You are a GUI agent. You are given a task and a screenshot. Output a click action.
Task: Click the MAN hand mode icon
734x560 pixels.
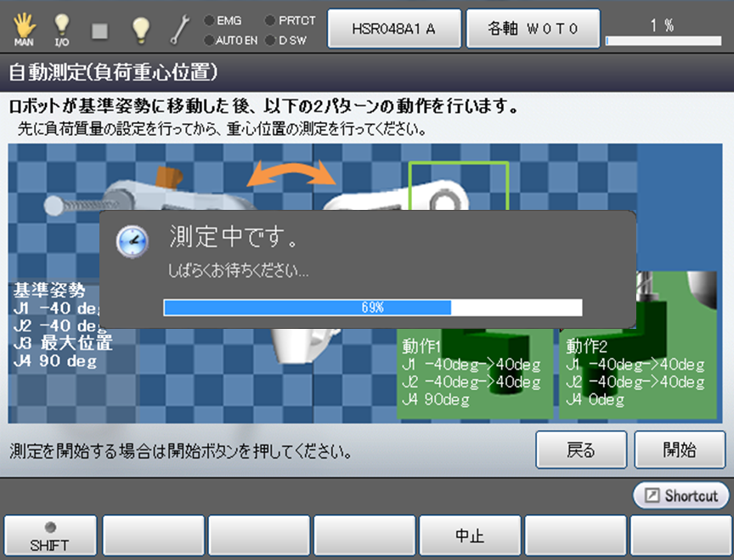click(23, 30)
